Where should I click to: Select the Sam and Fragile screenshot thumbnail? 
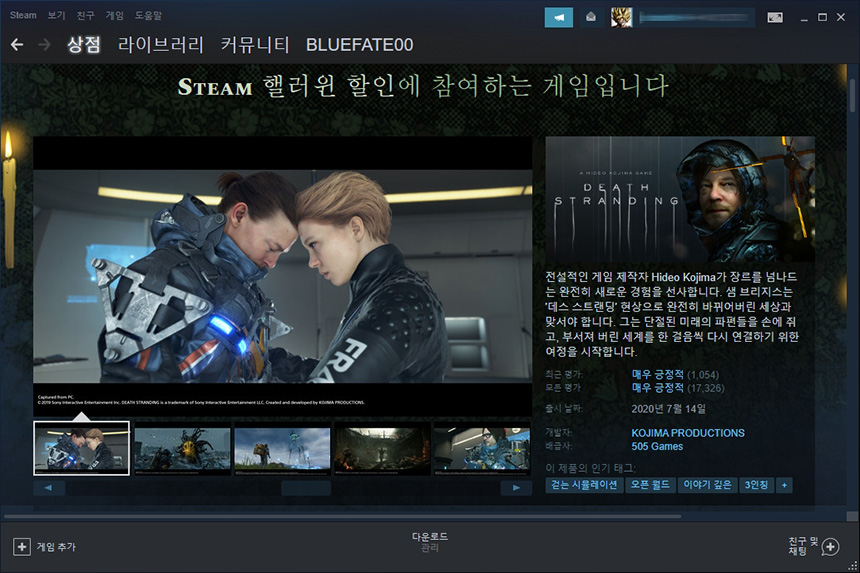click(x=82, y=448)
